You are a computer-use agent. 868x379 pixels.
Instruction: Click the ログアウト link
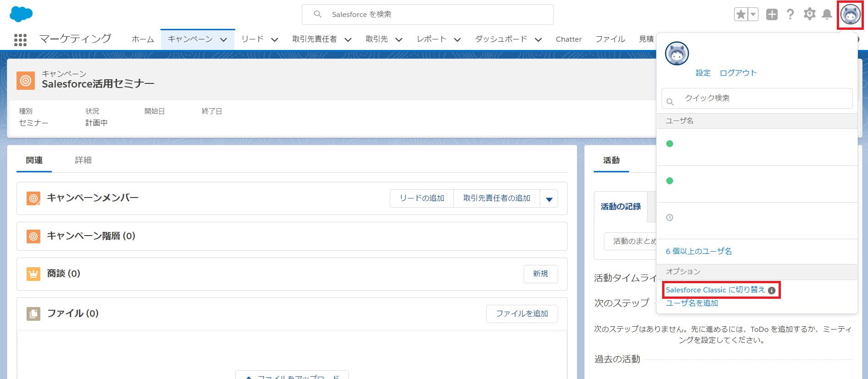738,73
